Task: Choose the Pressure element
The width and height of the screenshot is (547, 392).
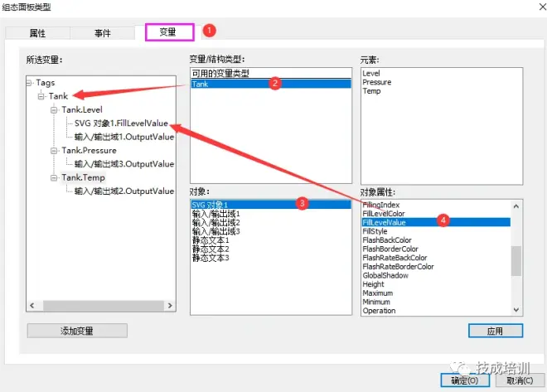Action: (x=377, y=82)
